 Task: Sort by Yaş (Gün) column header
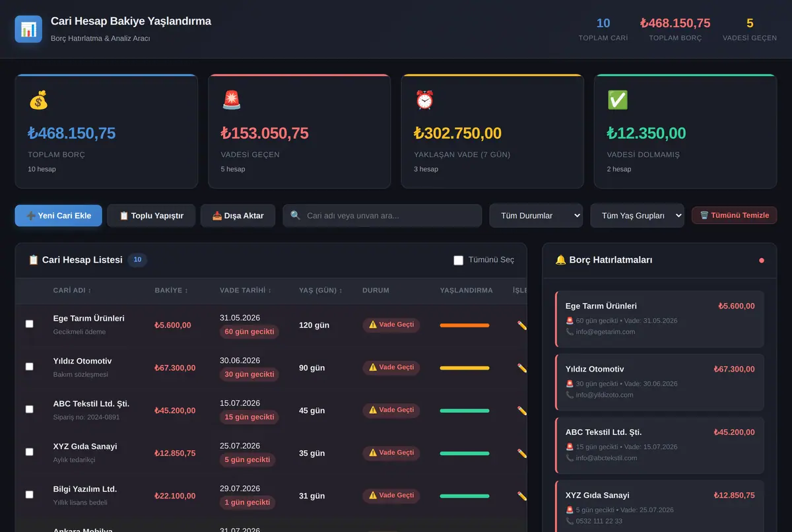coord(321,290)
